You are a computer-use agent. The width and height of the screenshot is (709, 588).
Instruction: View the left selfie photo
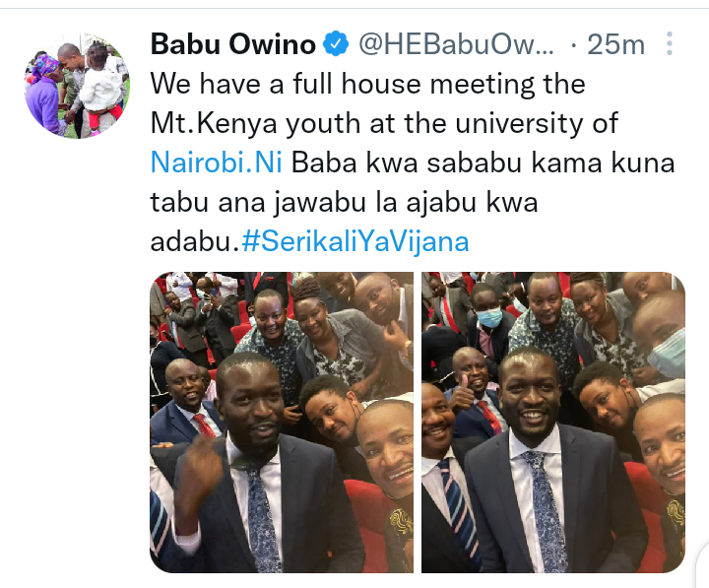click(282, 423)
